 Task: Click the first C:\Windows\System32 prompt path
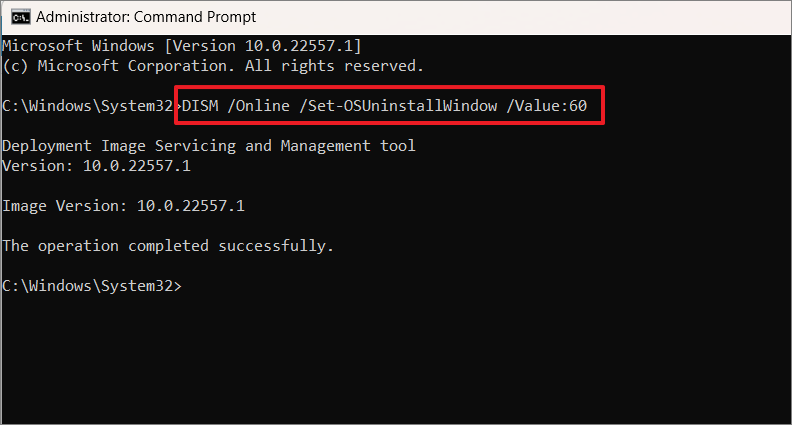(x=88, y=106)
